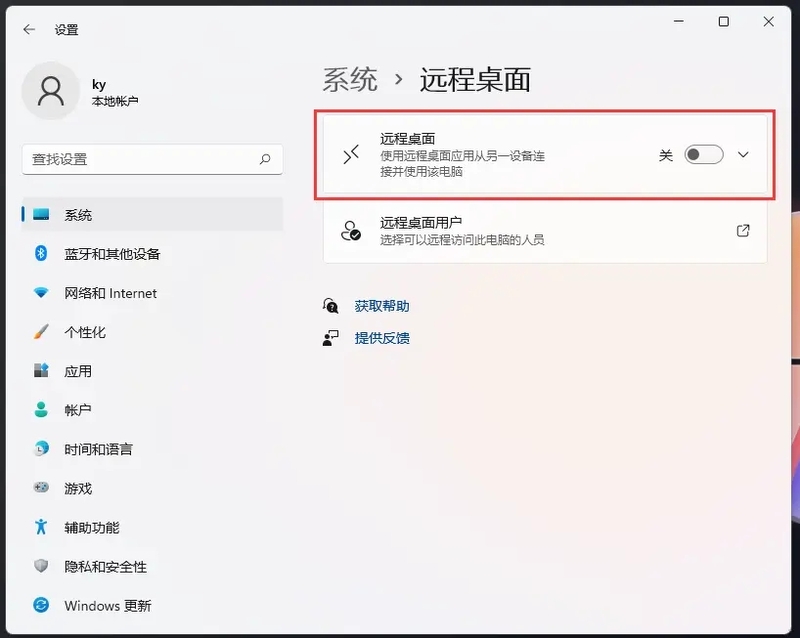Open the search dropdown in 查找设置
The height and width of the screenshot is (638, 800).
pyautogui.click(x=264, y=160)
